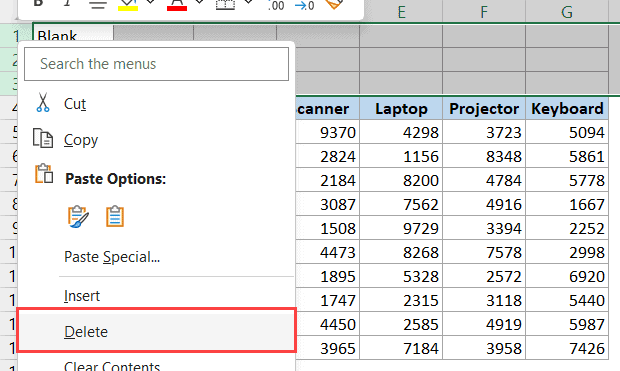Click the Search the menus field
Image resolution: width=620 pixels, height=371 pixels.
(x=157, y=64)
